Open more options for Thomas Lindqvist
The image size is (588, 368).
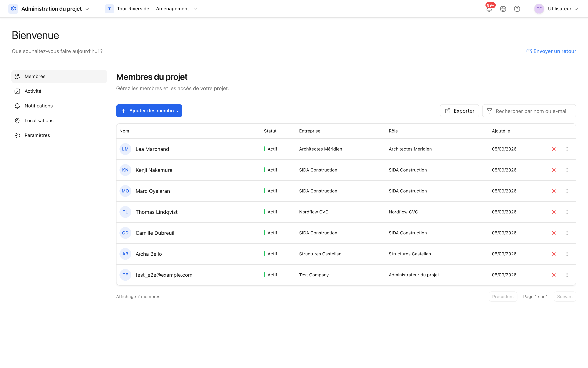567,212
